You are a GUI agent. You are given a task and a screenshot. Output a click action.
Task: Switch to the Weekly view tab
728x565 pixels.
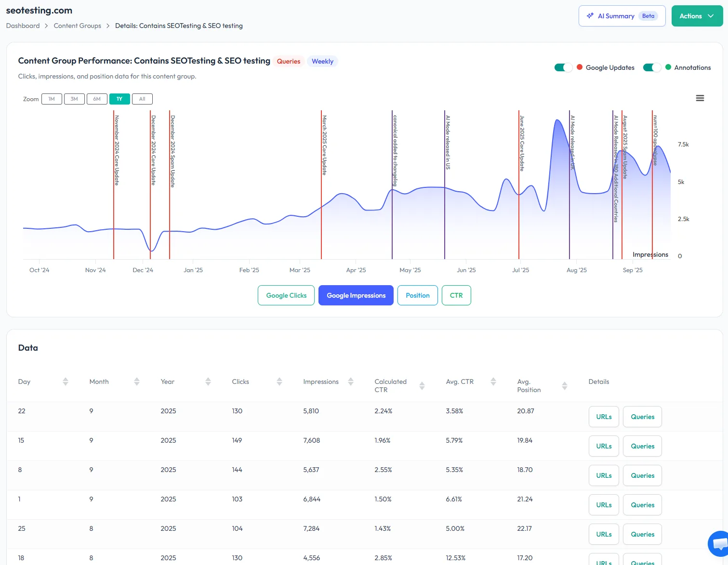(x=322, y=61)
